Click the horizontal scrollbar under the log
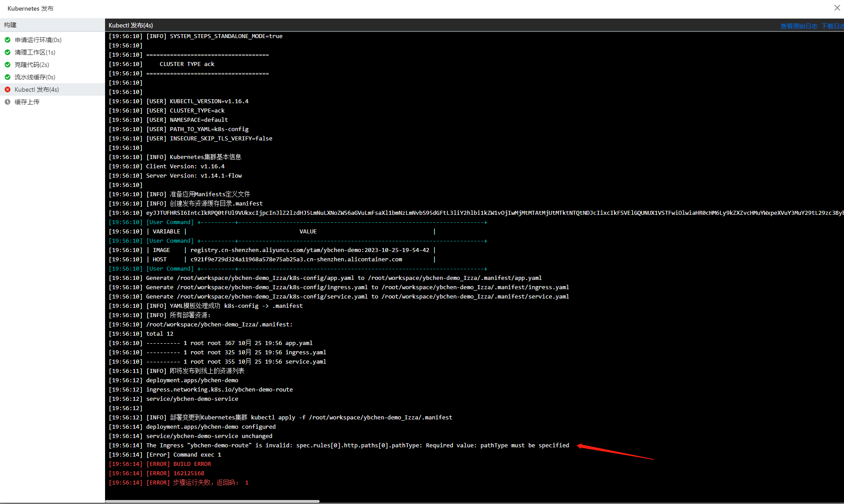 click(212, 501)
